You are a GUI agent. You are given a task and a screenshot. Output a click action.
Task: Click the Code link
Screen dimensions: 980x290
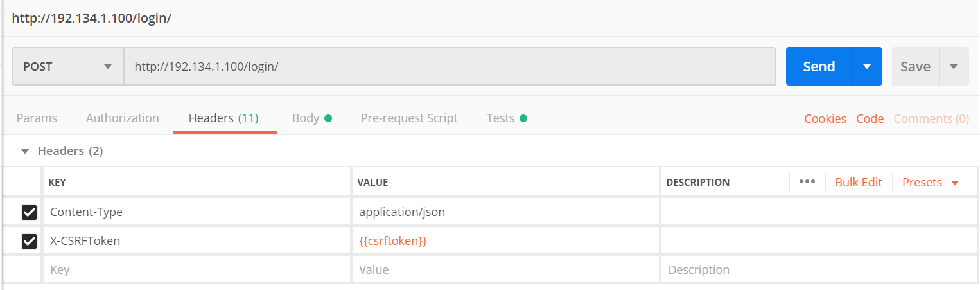pos(870,119)
